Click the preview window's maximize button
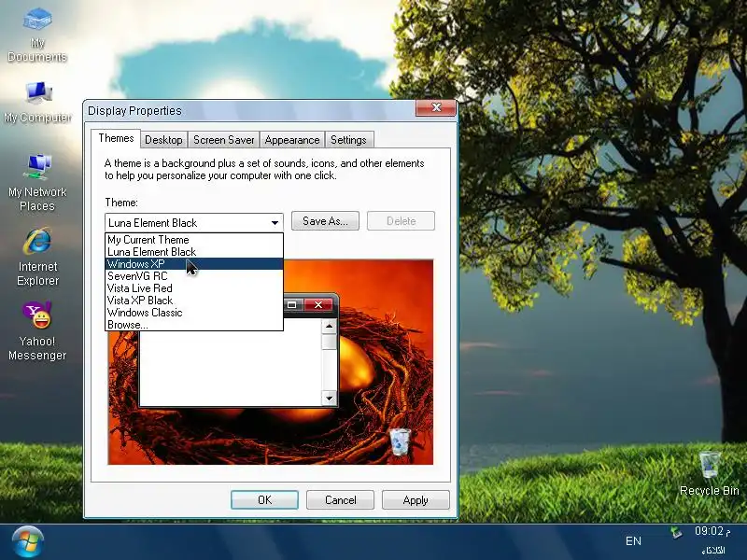Screen dimensions: 747x560 tap(292, 305)
